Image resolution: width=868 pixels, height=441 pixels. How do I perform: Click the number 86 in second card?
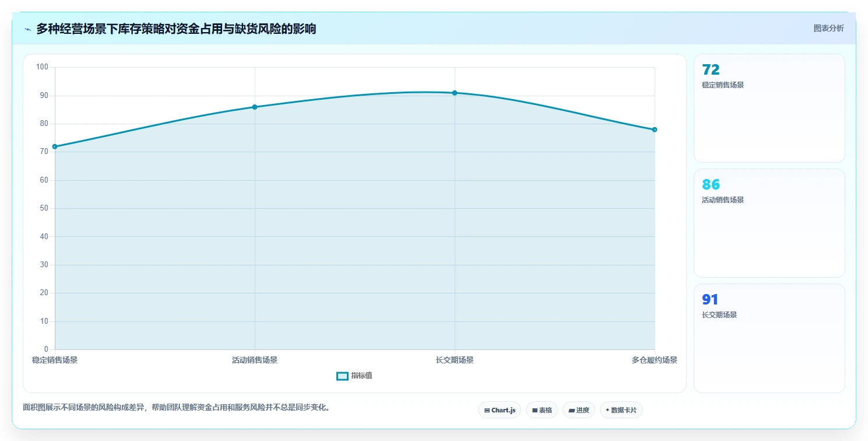711,185
